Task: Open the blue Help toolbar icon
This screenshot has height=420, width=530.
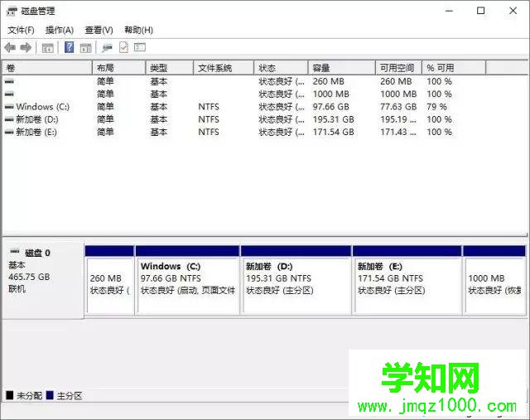Action: click(69, 47)
